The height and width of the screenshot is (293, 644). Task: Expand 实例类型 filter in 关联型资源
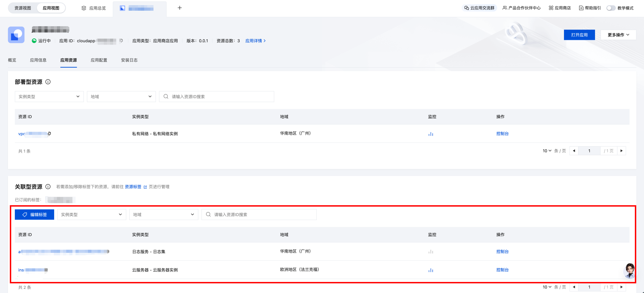pyautogui.click(x=92, y=215)
